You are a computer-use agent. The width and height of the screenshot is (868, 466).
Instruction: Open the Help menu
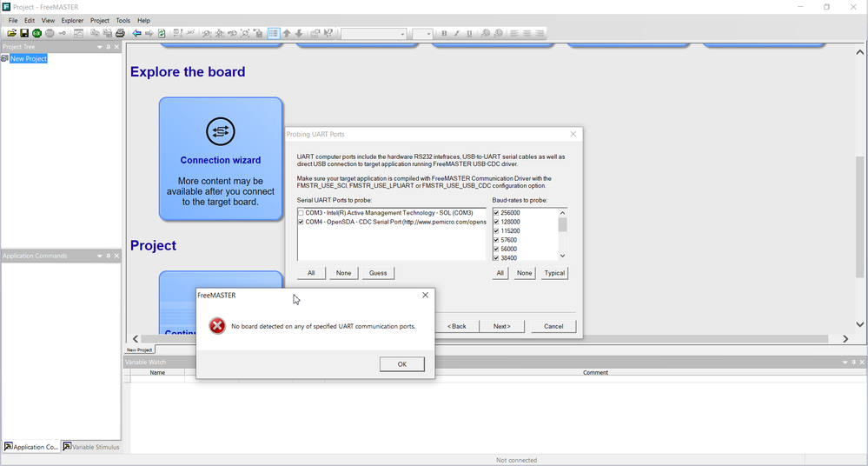point(143,21)
